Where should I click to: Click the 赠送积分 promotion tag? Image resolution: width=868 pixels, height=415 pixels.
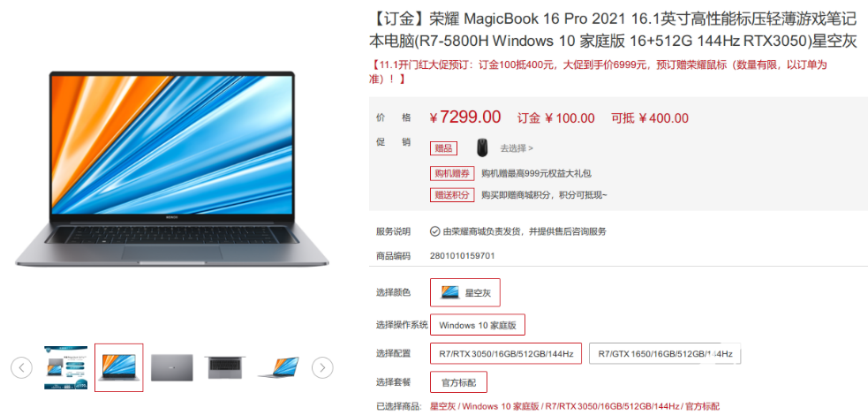[x=452, y=195]
